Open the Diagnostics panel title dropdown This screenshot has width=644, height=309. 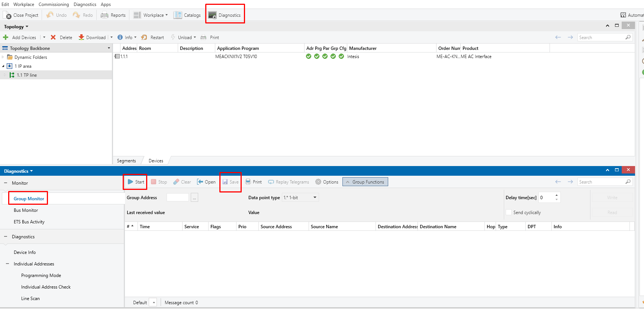pos(32,171)
